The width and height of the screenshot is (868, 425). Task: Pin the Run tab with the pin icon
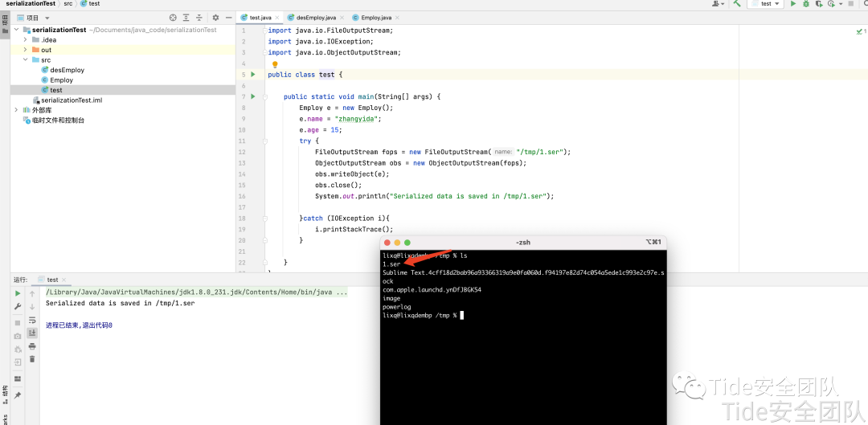click(x=18, y=395)
